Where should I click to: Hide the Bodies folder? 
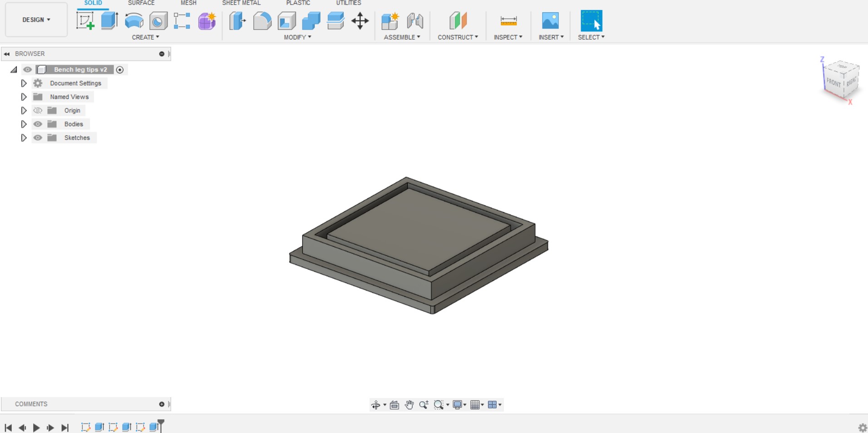[38, 124]
